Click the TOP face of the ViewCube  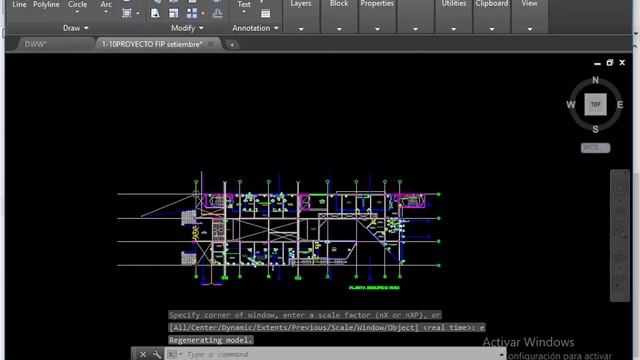click(x=596, y=104)
